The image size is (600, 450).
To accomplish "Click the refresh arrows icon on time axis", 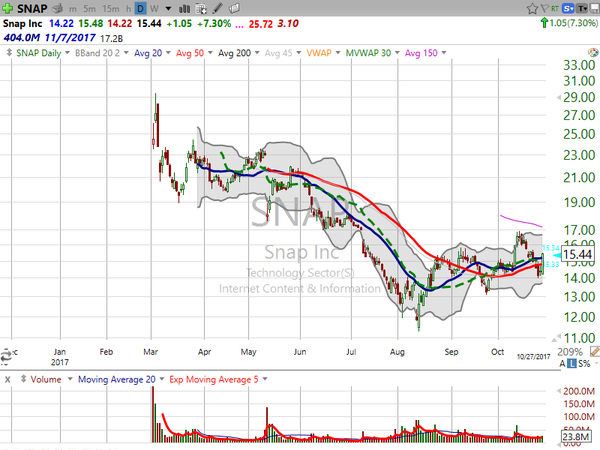I will [6, 356].
